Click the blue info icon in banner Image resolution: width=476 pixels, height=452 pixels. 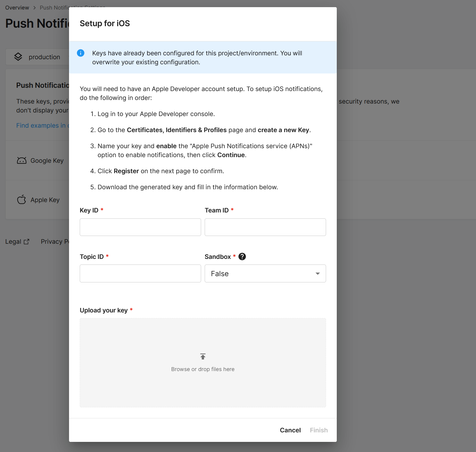[81, 53]
